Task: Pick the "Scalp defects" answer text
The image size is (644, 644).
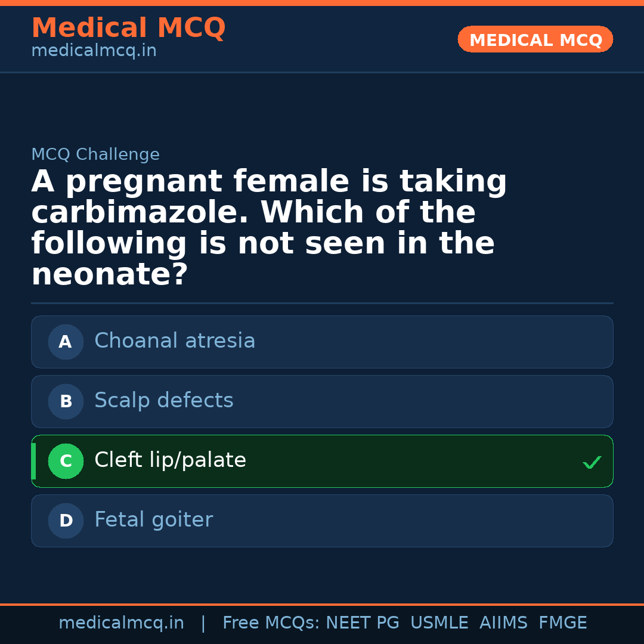Action: [164, 401]
